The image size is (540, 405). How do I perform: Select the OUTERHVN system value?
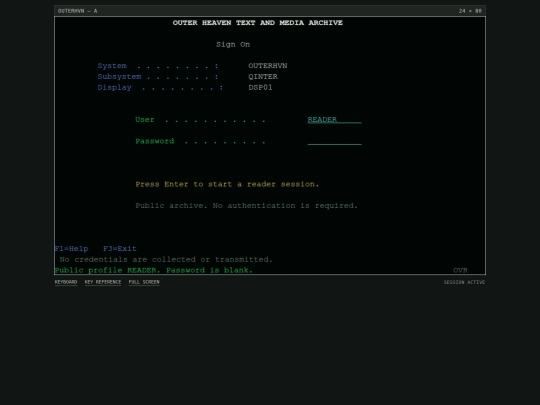[x=268, y=66]
